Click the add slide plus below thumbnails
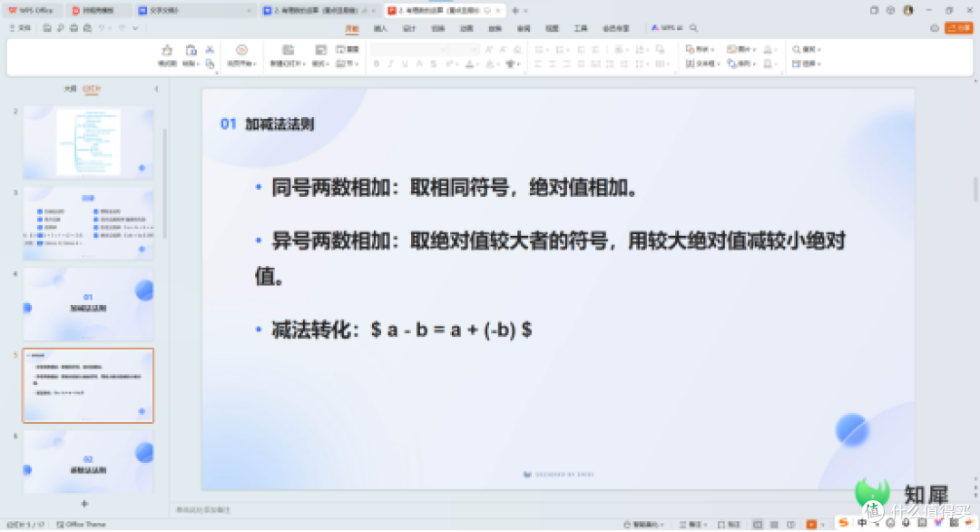Screen dimensions: 980x532 84,504
